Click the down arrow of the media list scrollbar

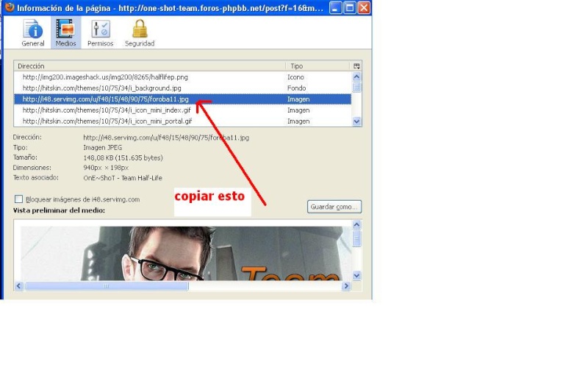356,121
